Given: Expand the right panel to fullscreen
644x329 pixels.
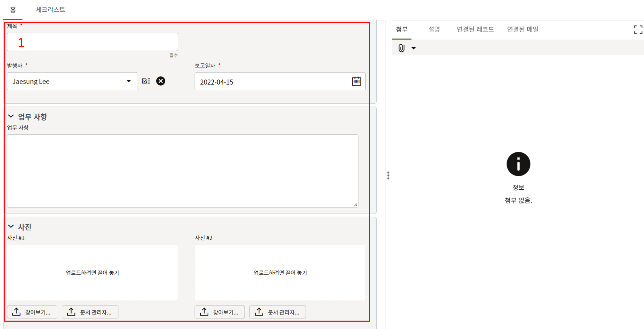Looking at the screenshot, I should click(638, 30).
